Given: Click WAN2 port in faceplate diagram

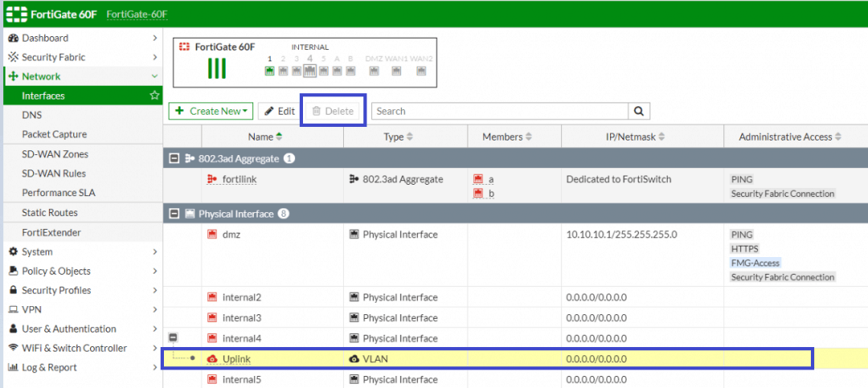Looking at the screenshot, I should pos(421,71).
